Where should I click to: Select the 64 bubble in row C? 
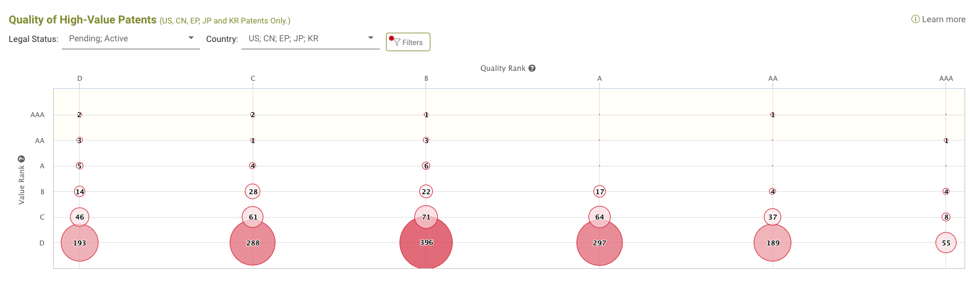600,217
